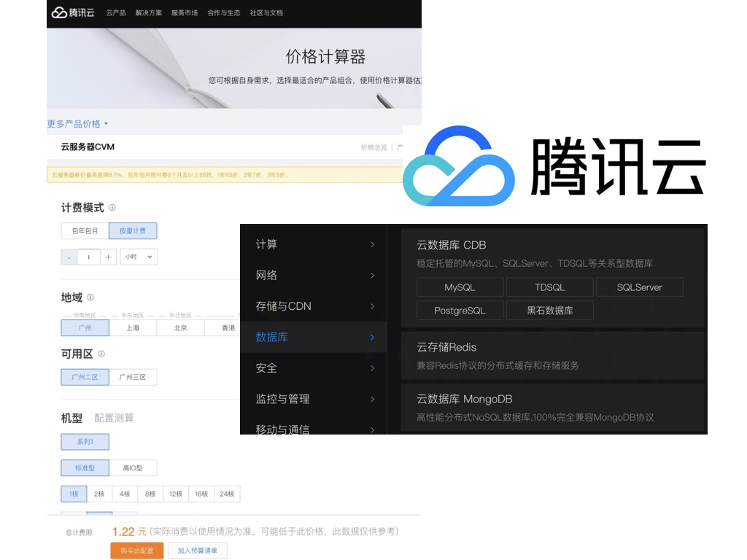Viewport: 747px width, 560px height.
Task: Select 广州三区 availability zone
Action: pyautogui.click(x=133, y=377)
